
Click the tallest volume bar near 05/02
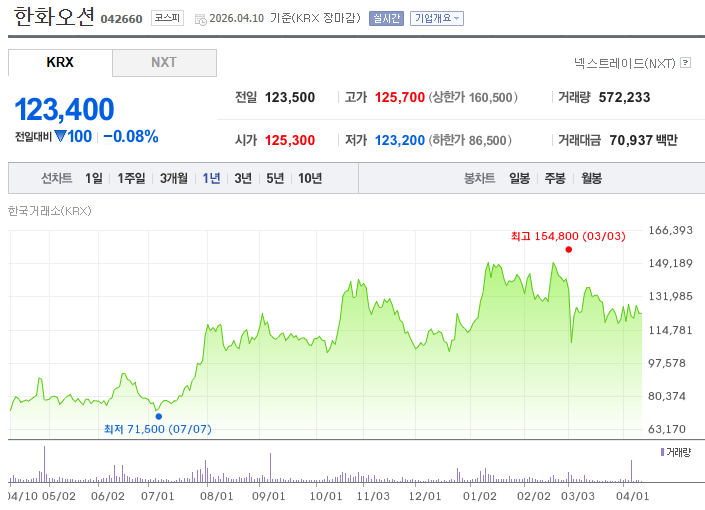45,464
